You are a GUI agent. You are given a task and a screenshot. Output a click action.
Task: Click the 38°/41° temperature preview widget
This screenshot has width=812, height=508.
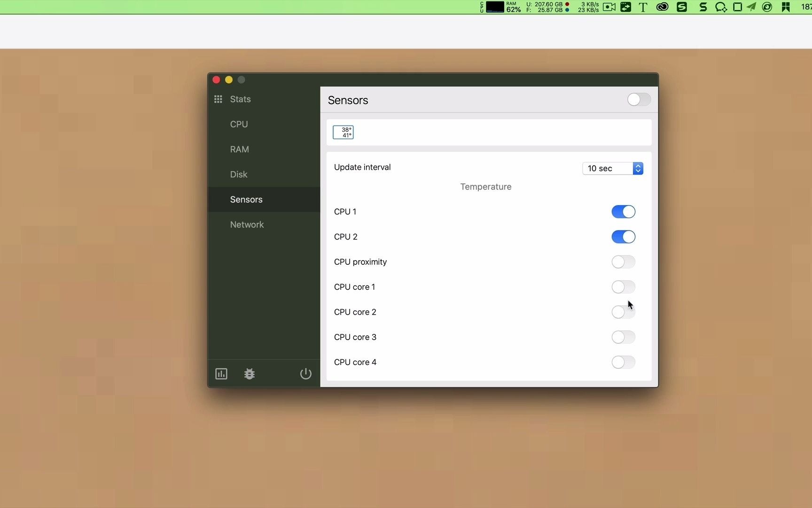[343, 132]
